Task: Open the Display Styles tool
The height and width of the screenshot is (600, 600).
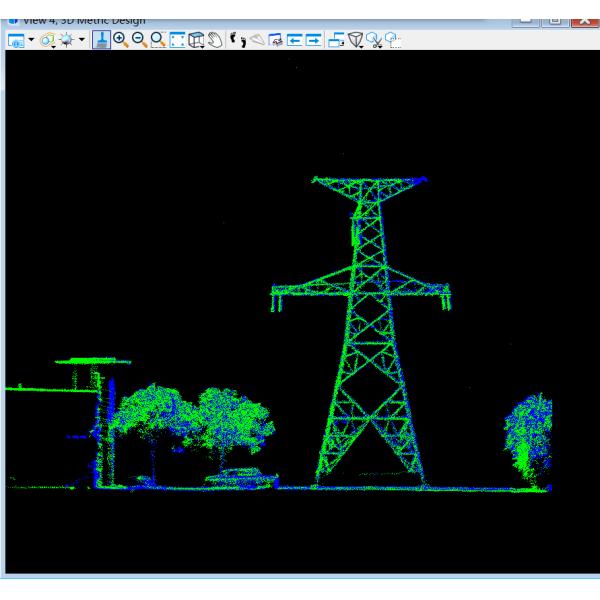Action: [47, 38]
